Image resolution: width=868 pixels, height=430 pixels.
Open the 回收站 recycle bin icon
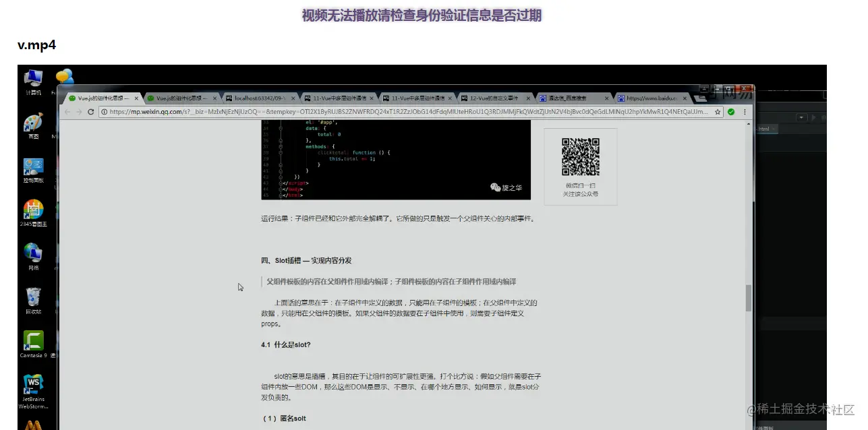(x=33, y=301)
